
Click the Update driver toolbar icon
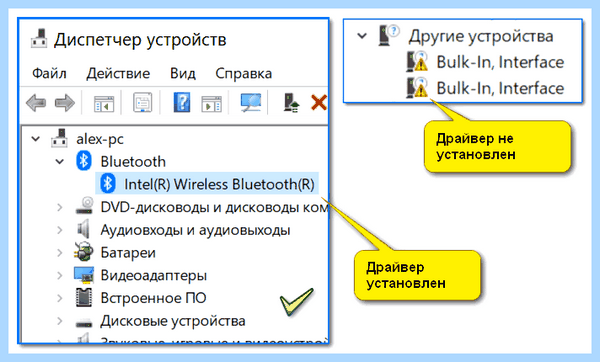pyautogui.click(x=291, y=103)
